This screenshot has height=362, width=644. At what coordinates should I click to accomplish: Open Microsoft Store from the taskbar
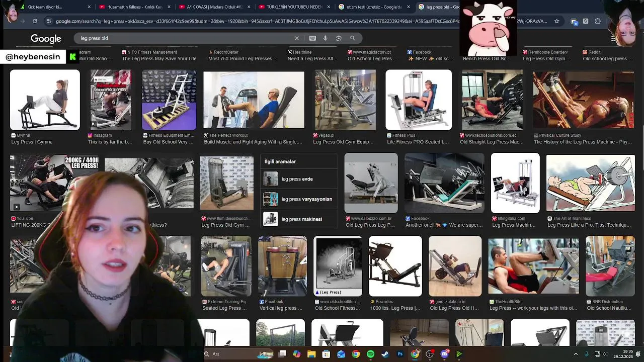click(326, 354)
